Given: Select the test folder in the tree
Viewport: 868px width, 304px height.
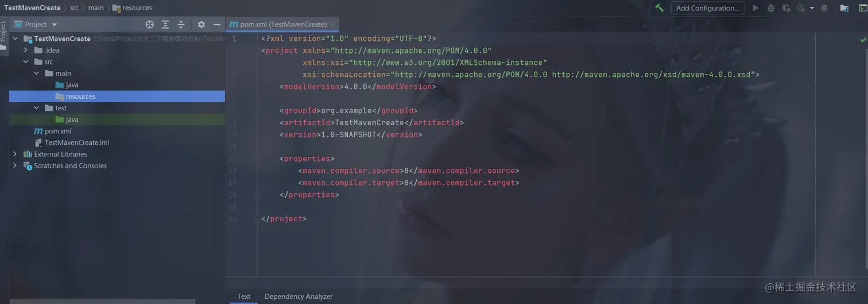Looking at the screenshot, I should 117,107.
